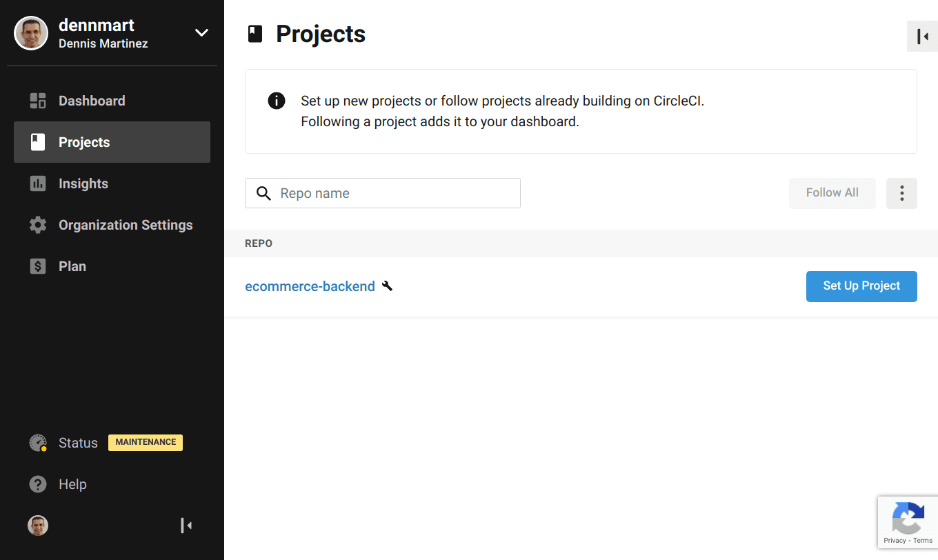Navigate to Insights in the sidebar

click(82, 183)
